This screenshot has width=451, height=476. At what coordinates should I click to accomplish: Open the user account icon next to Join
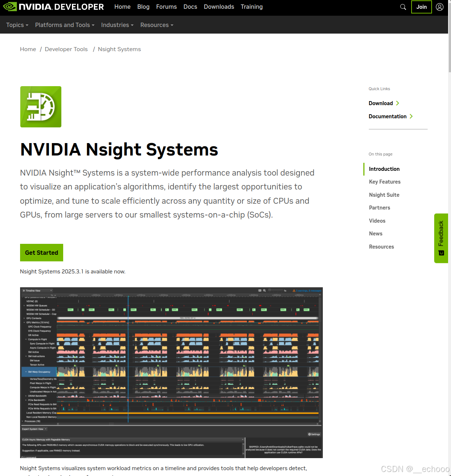coord(439,7)
